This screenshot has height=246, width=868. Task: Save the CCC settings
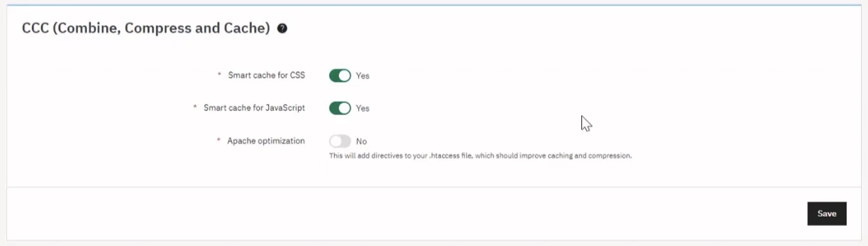click(826, 214)
